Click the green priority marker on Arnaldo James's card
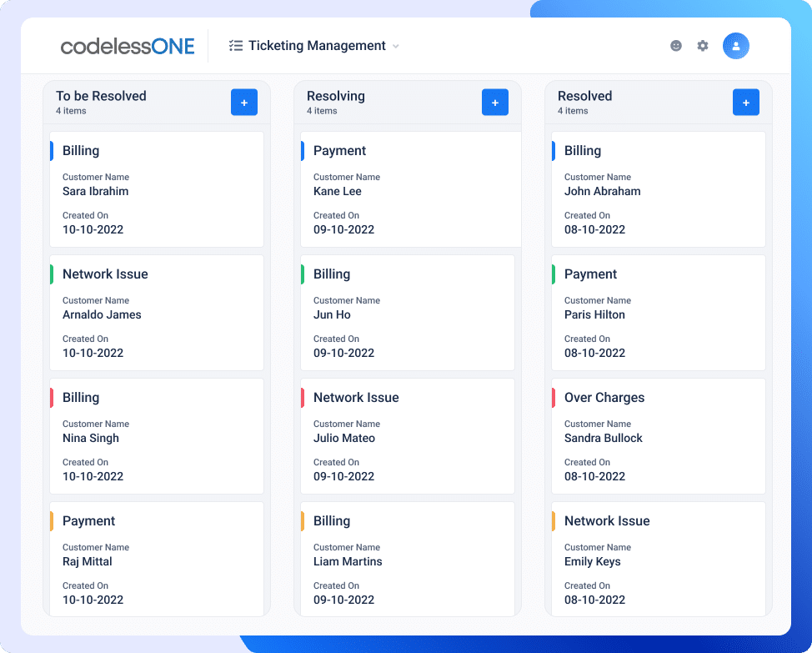Image resolution: width=812 pixels, height=653 pixels. point(51,274)
